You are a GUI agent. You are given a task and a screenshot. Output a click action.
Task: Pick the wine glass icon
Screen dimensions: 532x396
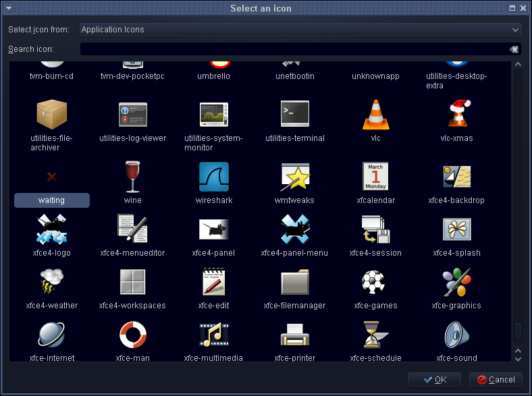[132, 177]
